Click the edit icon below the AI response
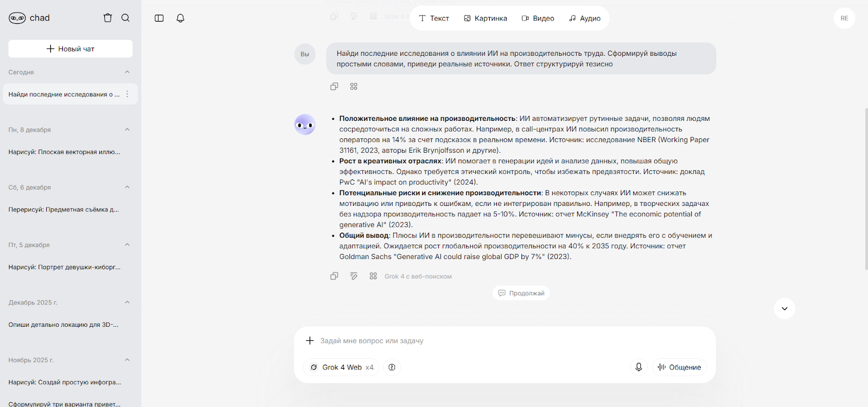 coord(354,276)
